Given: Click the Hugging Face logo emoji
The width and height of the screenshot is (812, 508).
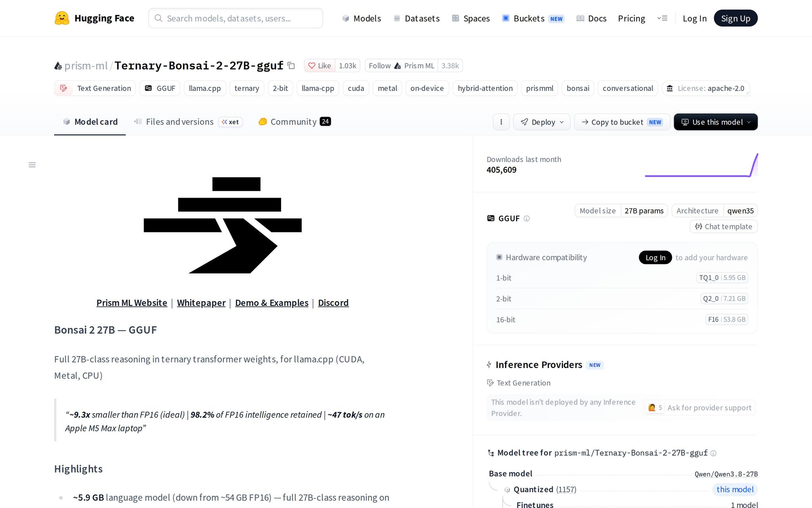Looking at the screenshot, I should [62, 18].
